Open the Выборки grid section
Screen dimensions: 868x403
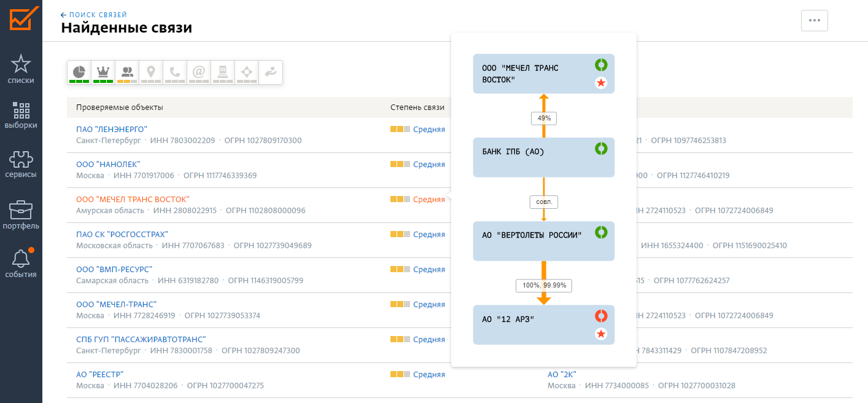pos(21,115)
